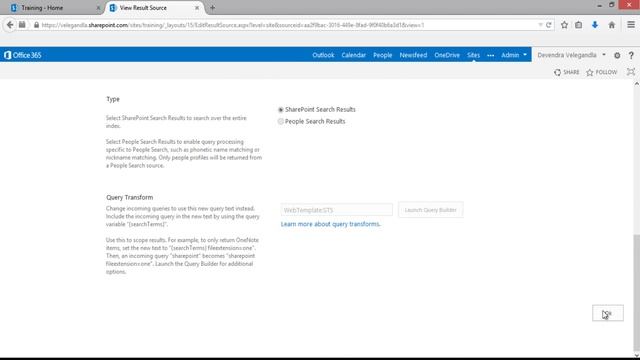Viewport: 640px width, 360px height.
Task: Click the site identity icon beside back arrow
Action: (22, 25)
